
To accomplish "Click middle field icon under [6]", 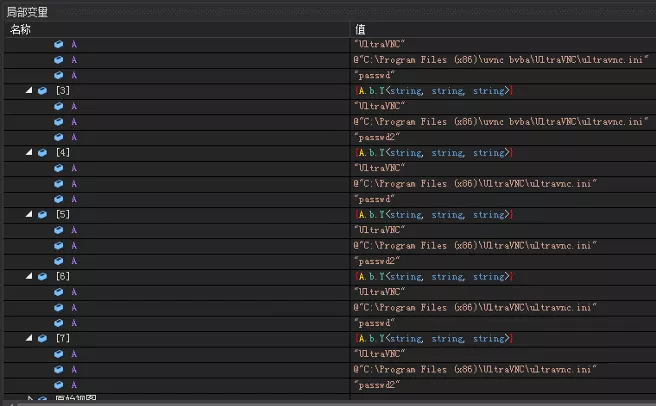I will click(59, 308).
